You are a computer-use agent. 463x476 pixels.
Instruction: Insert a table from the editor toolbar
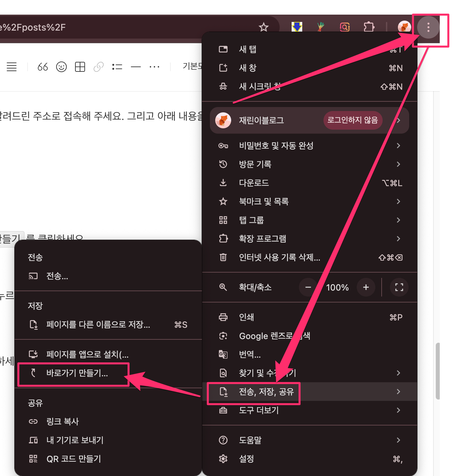click(x=80, y=67)
